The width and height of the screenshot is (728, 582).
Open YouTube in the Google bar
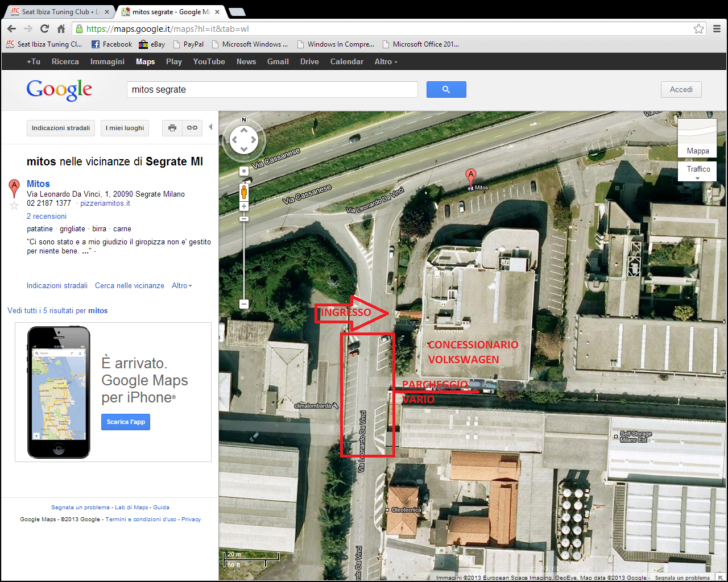(x=209, y=61)
